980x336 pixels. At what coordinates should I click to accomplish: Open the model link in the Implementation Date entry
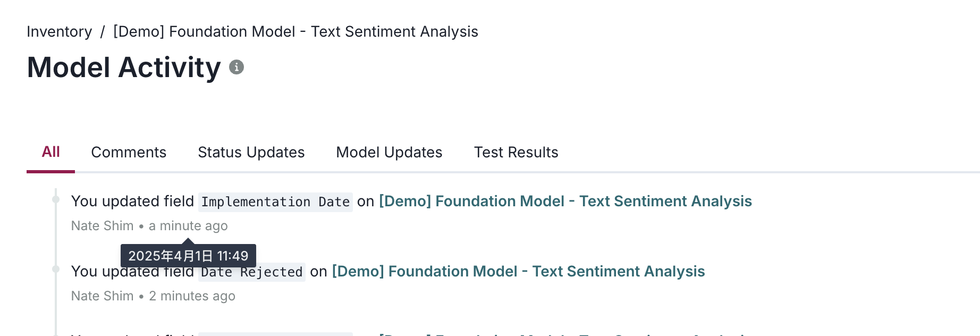coord(565,201)
